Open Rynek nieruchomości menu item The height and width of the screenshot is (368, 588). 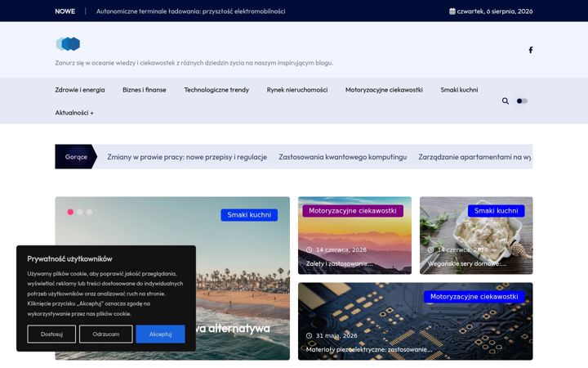click(x=297, y=90)
